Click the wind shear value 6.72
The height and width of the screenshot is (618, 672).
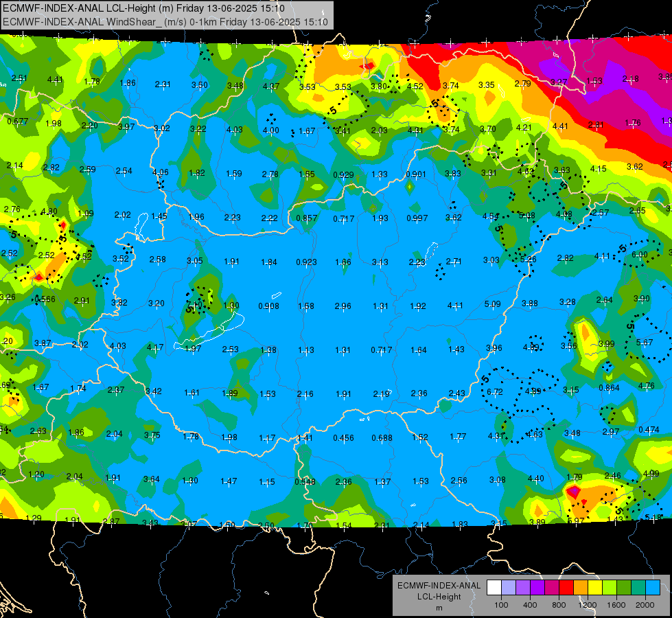495,391
